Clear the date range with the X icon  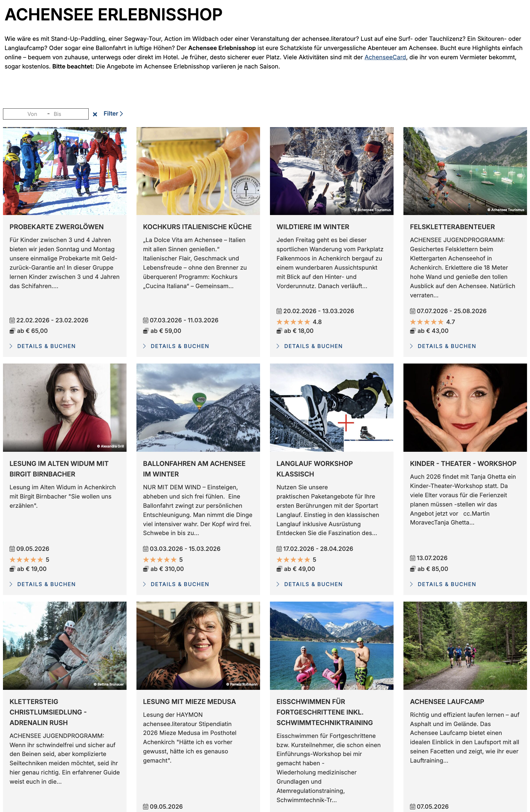click(95, 114)
